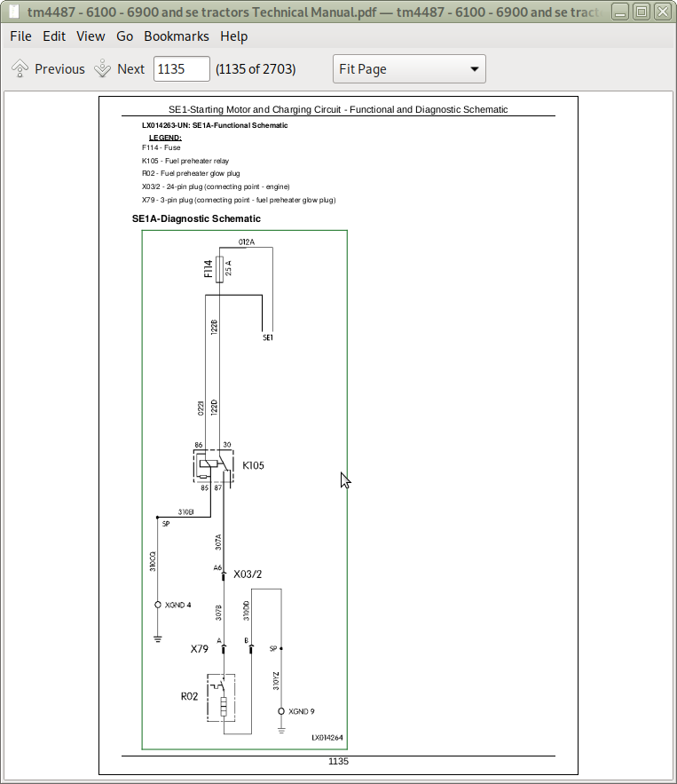
Task: Click the legend line 'X03/2 - 24-pin plug'
Action: [216, 186]
